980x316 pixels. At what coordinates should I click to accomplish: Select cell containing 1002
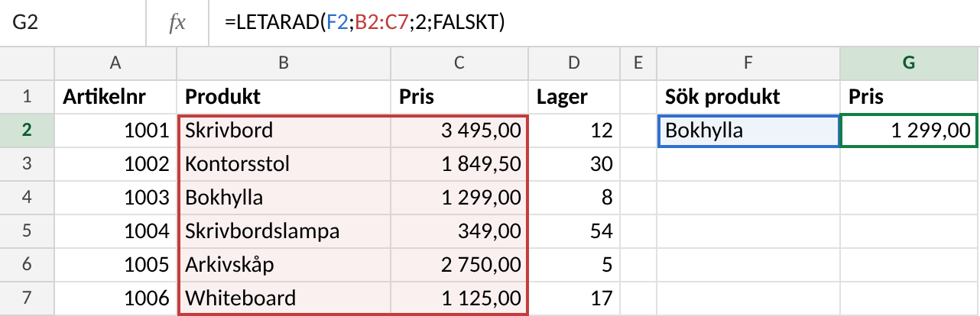(115, 164)
